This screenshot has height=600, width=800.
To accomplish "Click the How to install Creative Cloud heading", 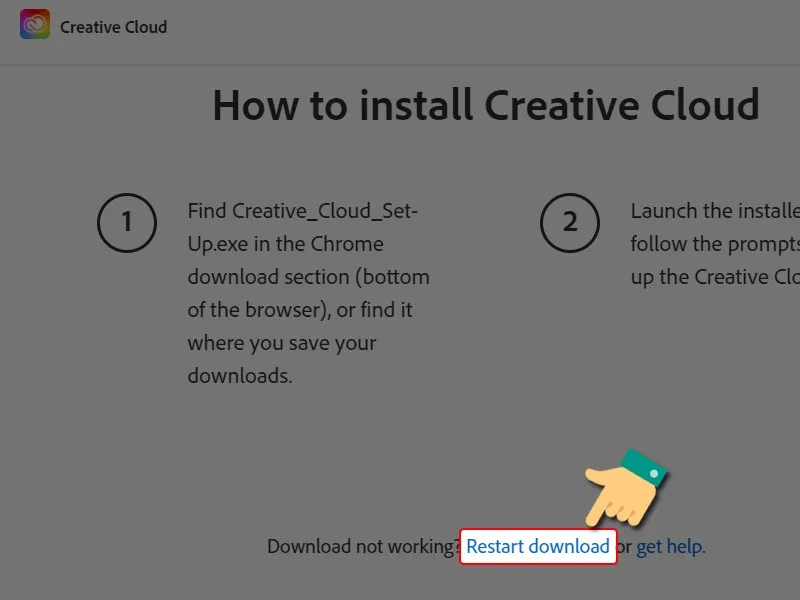I will click(485, 105).
